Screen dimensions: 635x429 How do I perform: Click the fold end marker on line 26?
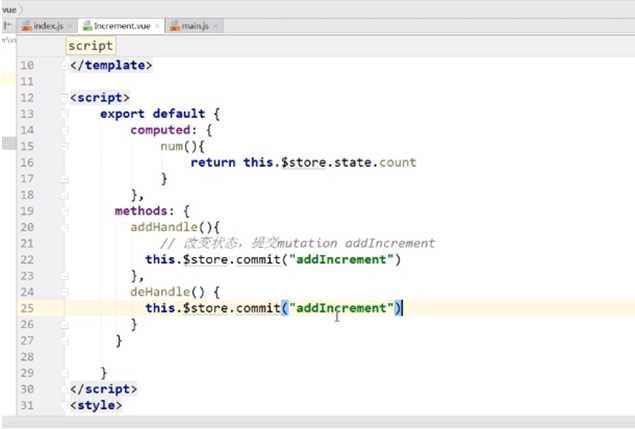64,324
